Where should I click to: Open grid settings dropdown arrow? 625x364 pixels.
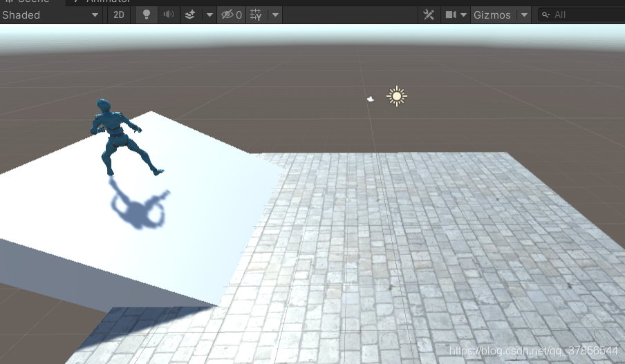tap(275, 15)
